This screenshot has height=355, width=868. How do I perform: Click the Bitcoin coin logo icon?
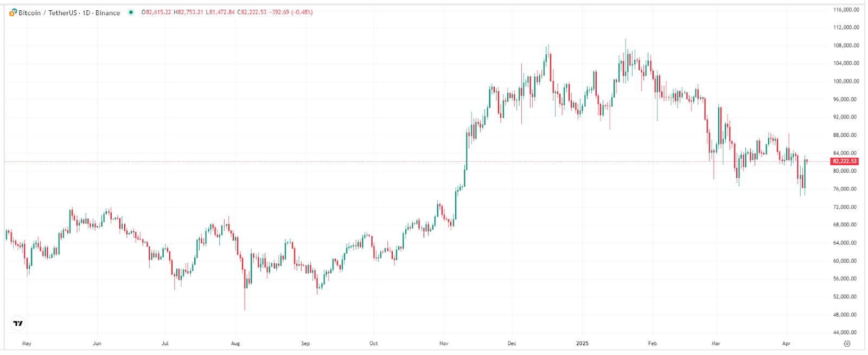[x=12, y=12]
